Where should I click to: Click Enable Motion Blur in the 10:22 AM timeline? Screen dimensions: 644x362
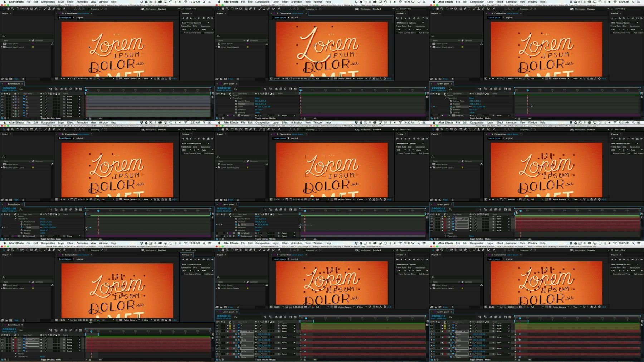coord(70,89)
